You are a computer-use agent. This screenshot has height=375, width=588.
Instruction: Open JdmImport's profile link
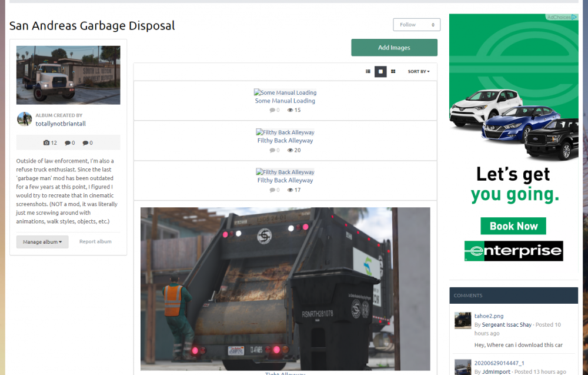click(x=496, y=371)
